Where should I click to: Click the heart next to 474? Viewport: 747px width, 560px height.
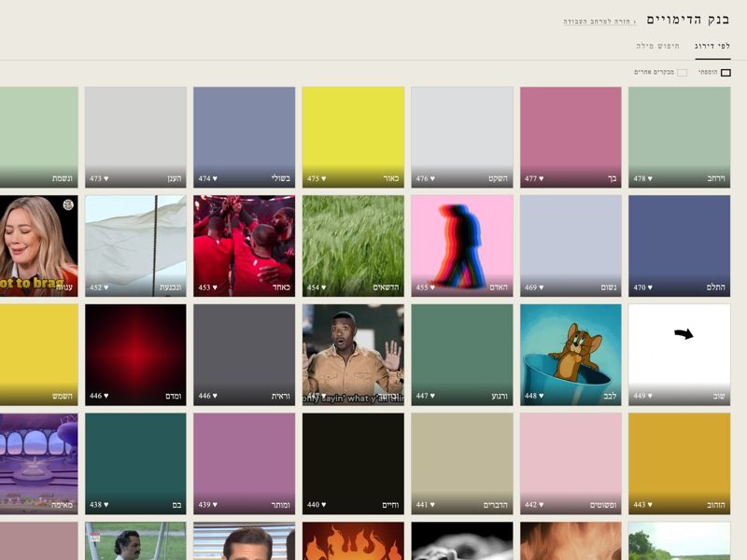pyautogui.click(x=215, y=178)
